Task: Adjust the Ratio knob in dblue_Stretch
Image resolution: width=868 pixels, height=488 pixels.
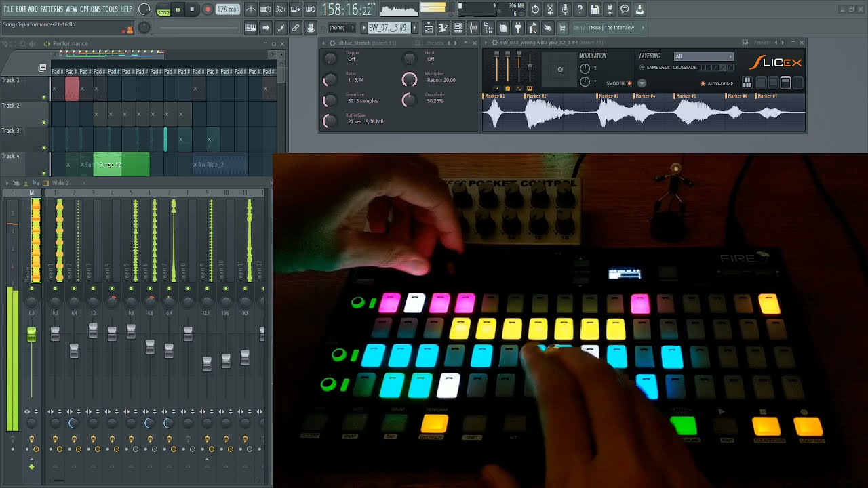Action: point(330,80)
